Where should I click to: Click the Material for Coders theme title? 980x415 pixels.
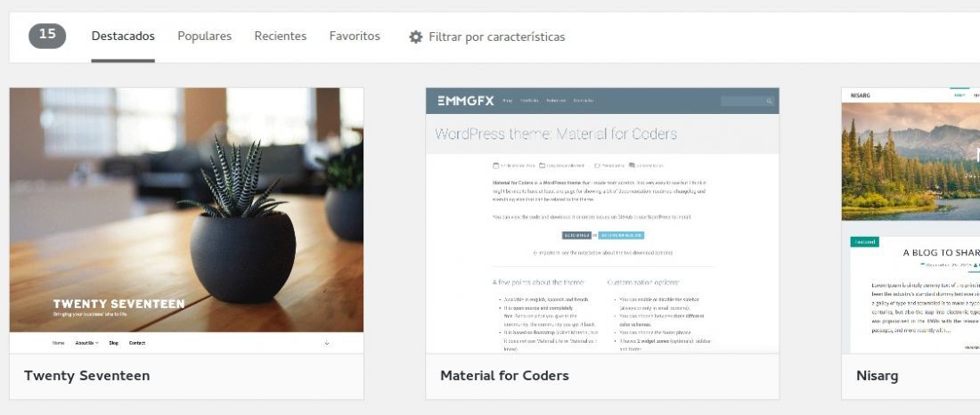click(504, 376)
